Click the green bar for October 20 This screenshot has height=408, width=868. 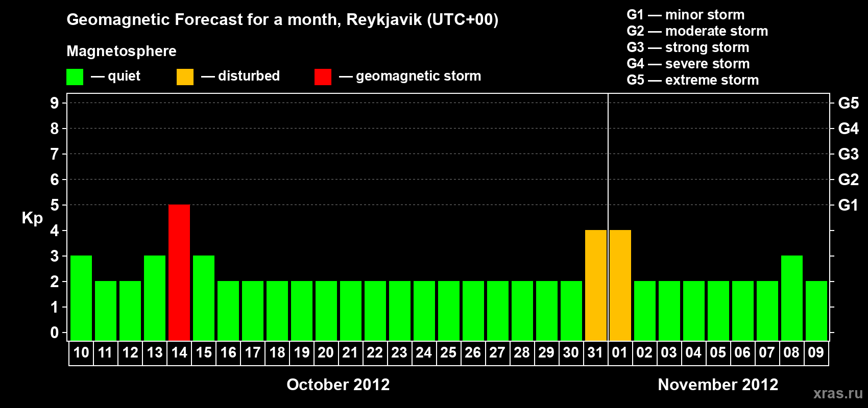point(326,311)
